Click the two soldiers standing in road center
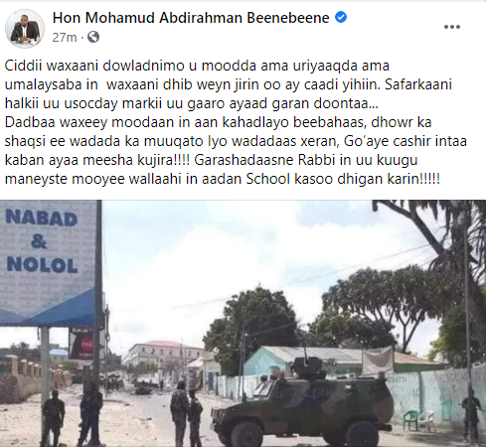This screenshot has width=486, height=448. [186, 413]
